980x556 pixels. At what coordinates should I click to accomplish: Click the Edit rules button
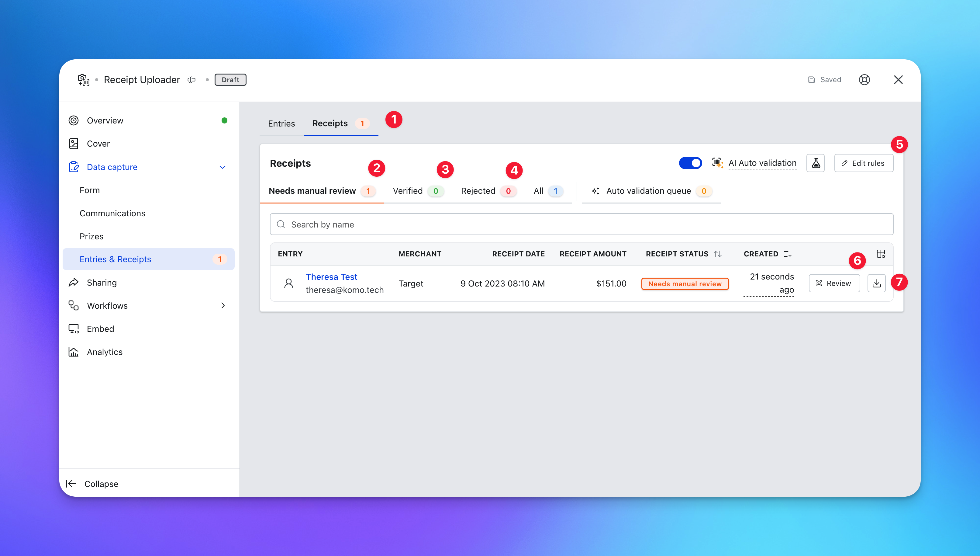click(x=863, y=163)
